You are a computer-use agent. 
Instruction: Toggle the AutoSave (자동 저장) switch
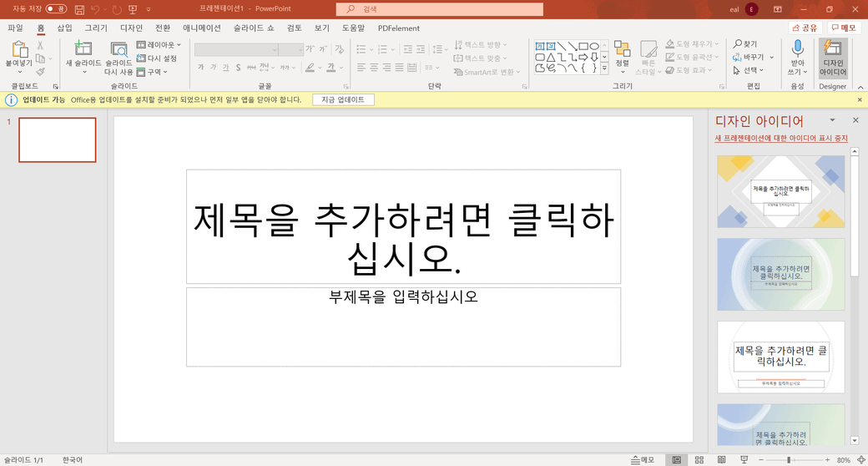[56, 9]
